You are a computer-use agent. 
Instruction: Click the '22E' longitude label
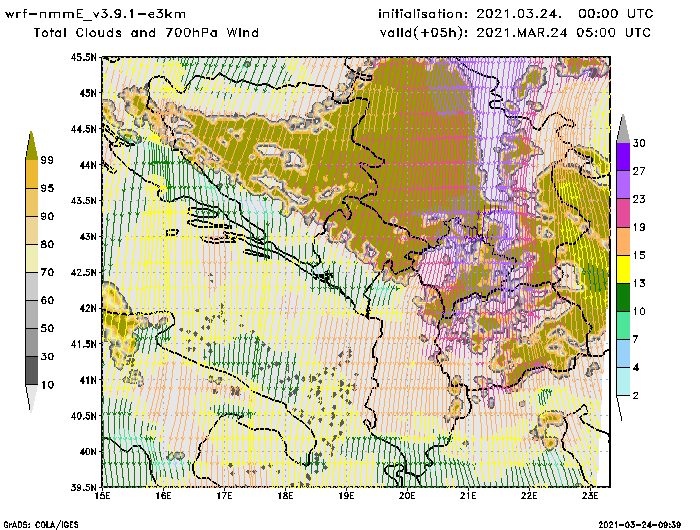[529, 496]
